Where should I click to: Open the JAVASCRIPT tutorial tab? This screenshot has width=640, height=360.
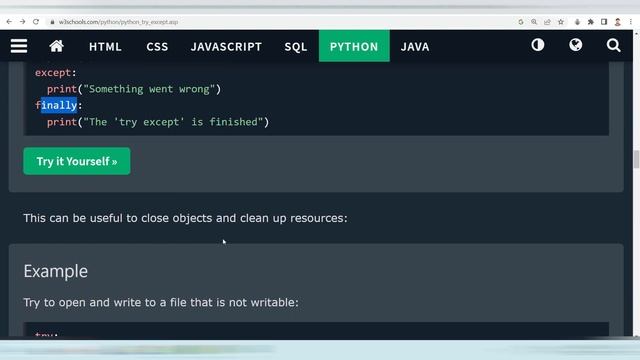pyautogui.click(x=226, y=47)
